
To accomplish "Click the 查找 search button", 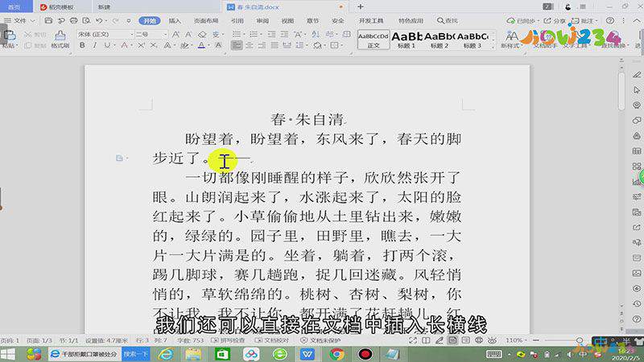I will pos(448,21).
